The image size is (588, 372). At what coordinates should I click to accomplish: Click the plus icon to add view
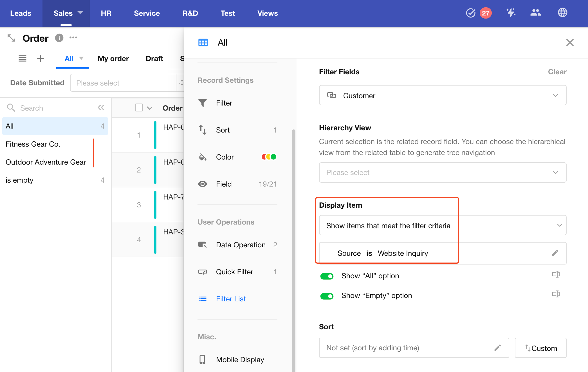[41, 59]
